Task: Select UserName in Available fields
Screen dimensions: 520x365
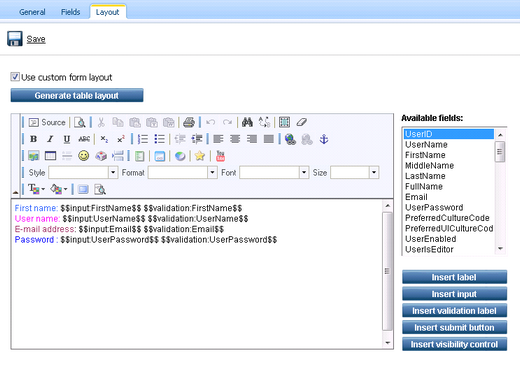Action: tap(448, 145)
